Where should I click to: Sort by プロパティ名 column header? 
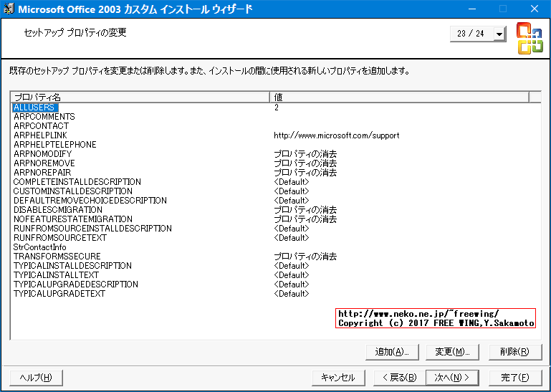click(x=140, y=97)
